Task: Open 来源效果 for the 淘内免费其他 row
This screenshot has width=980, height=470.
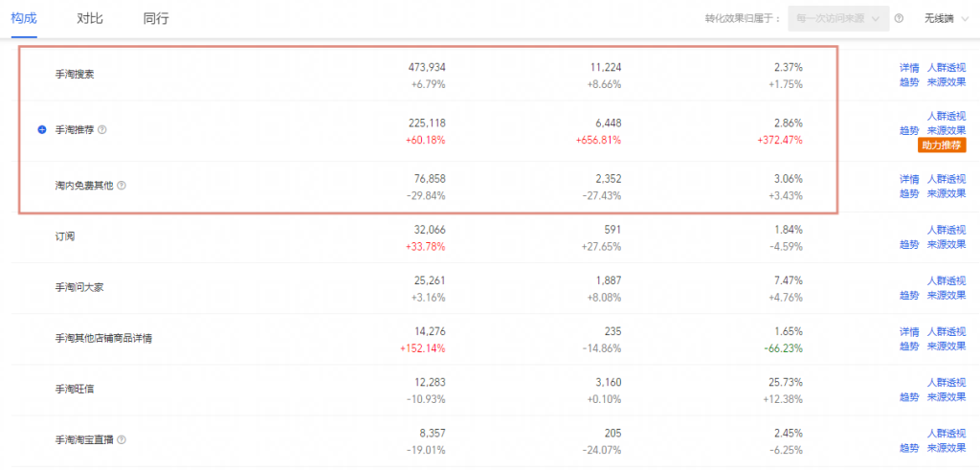Action: [x=947, y=193]
